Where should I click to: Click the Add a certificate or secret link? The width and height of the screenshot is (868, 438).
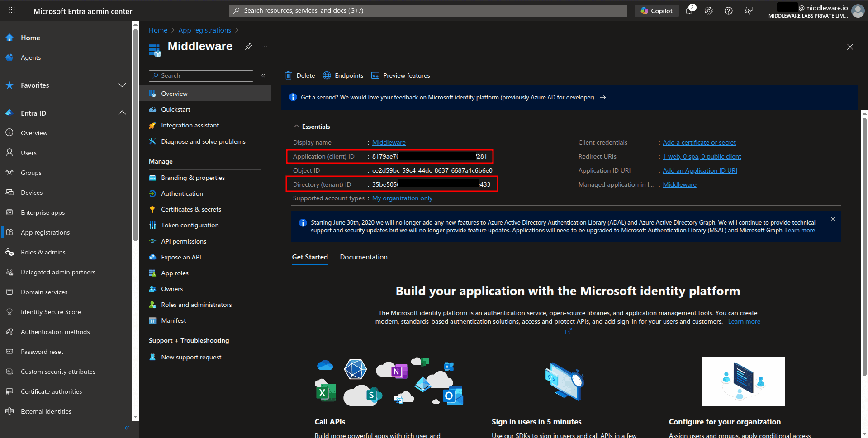click(699, 142)
